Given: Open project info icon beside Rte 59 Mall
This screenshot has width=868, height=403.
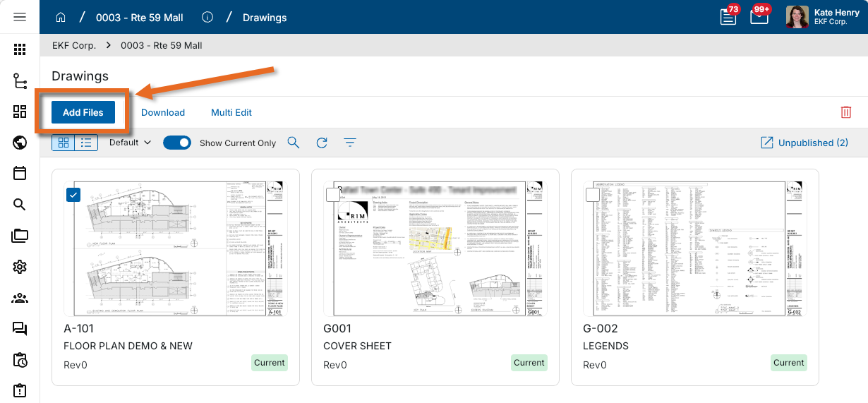Looking at the screenshot, I should 207,17.
